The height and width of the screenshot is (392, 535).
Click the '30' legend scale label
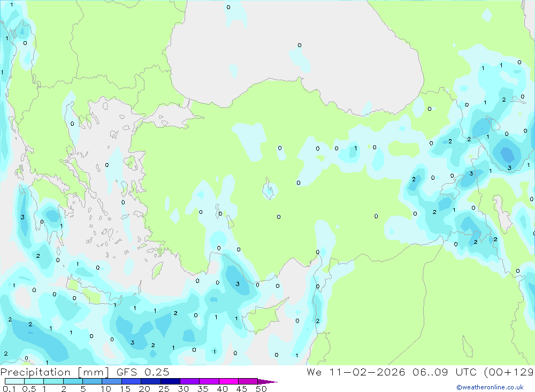(183, 389)
